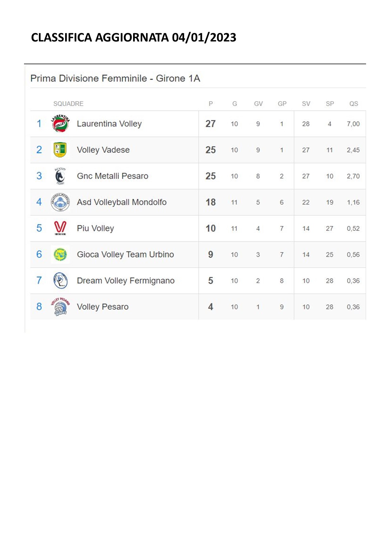Click the QS column header
This screenshot has width=392, height=555.
tap(353, 104)
